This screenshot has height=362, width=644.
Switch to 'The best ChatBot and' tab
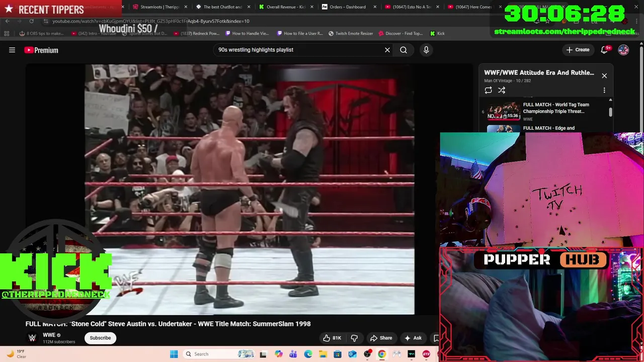pos(219,7)
